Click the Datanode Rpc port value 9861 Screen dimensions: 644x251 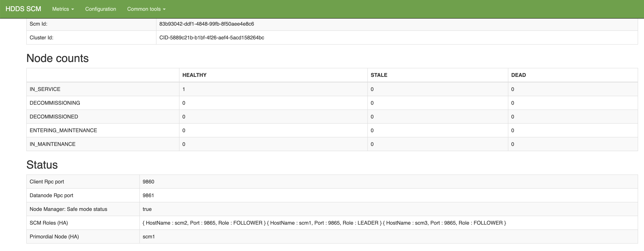point(148,195)
